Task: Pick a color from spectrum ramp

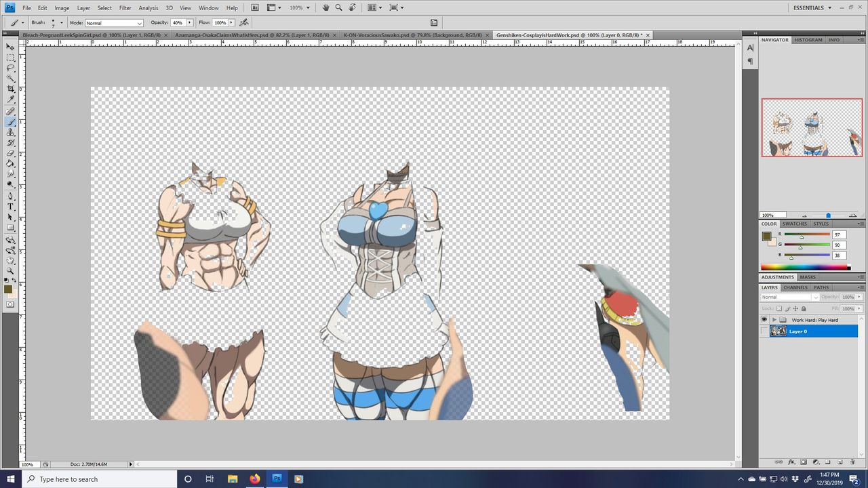Action: point(805,268)
